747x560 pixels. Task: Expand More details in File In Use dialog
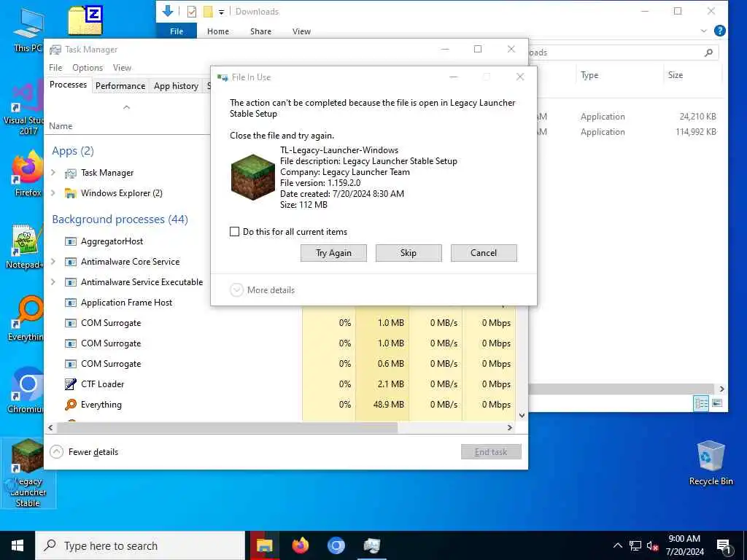coord(263,290)
